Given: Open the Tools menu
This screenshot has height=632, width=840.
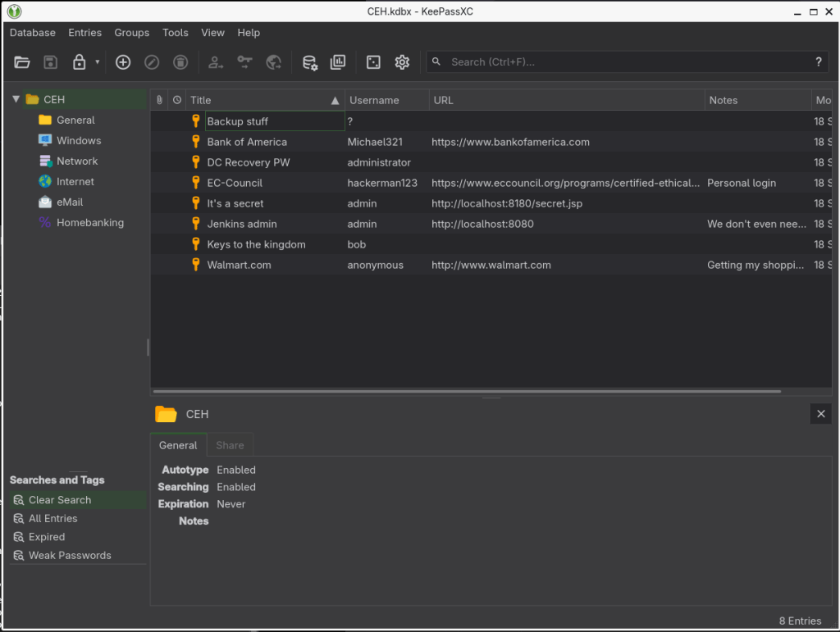Looking at the screenshot, I should pyautogui.click(x=175, y=33).
